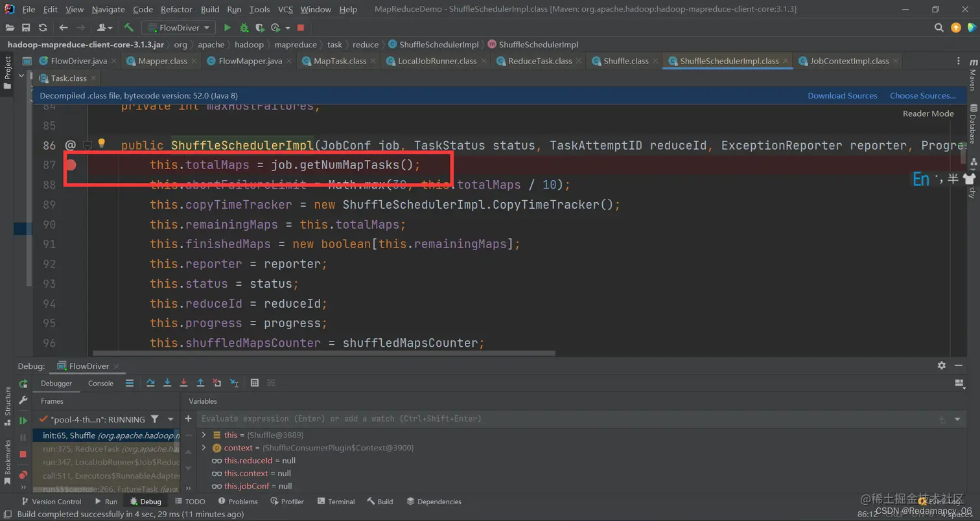Open Search Everywhere magnifier icon

(x=939, y=28)
